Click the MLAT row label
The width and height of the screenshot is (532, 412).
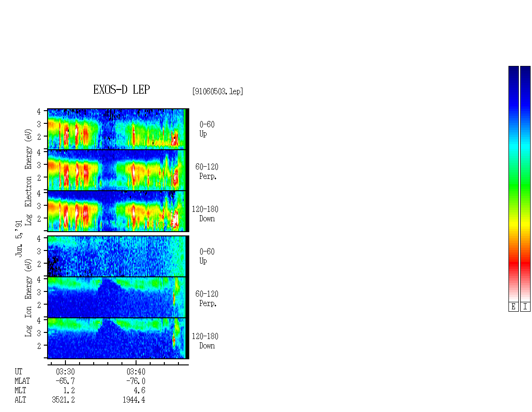click(23, 381)
